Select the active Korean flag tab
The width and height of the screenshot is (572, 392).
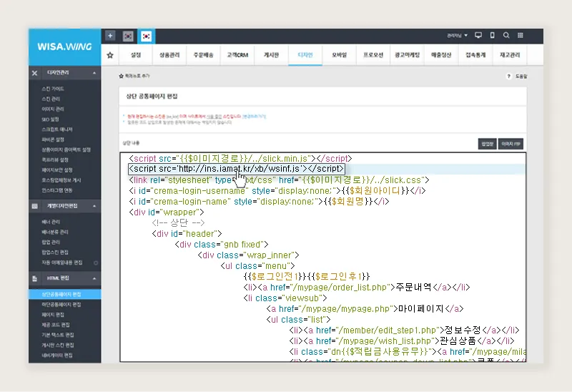(x=146, y=36)
